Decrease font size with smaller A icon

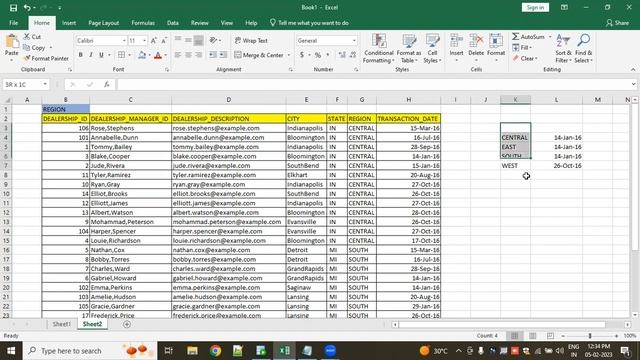[164, 40]
